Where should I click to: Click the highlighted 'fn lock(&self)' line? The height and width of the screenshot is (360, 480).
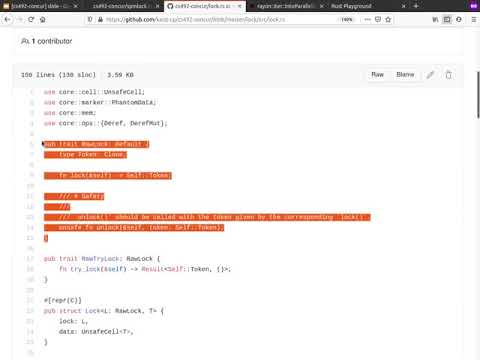click(x=108, y=175)
